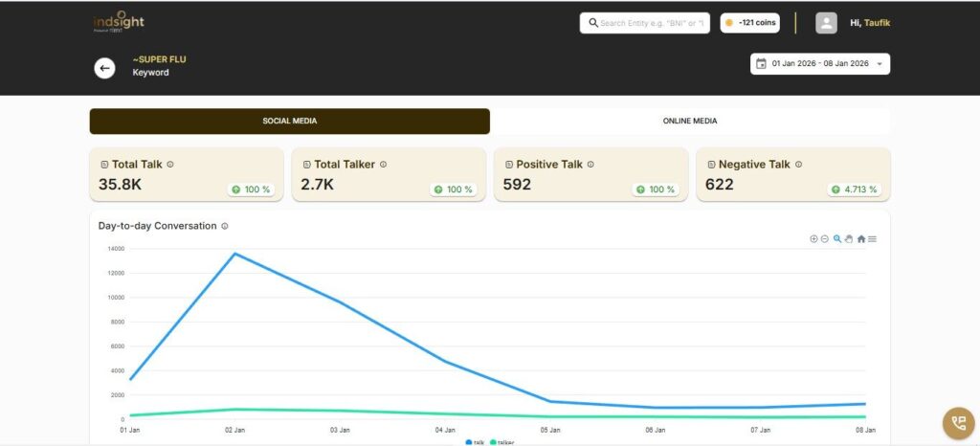The image size is (980, 446).
Task: Click the 05 Jan x-axis label
Action: [550, 430]
